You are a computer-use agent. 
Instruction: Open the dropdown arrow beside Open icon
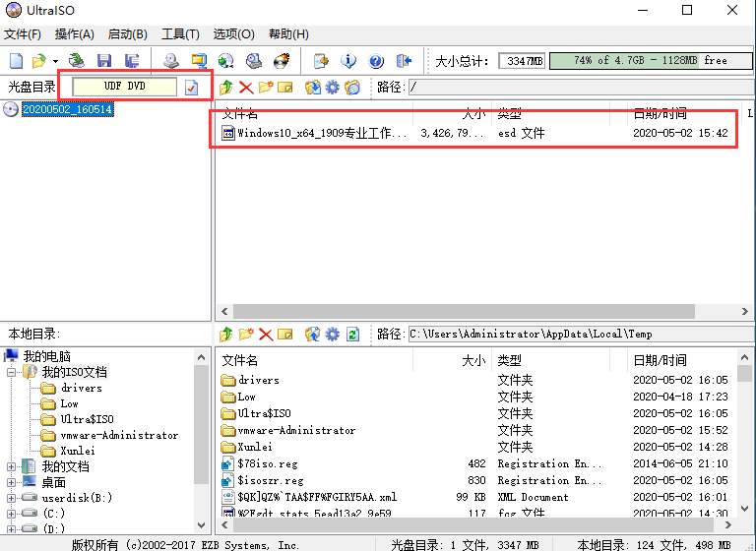point(55,61)
